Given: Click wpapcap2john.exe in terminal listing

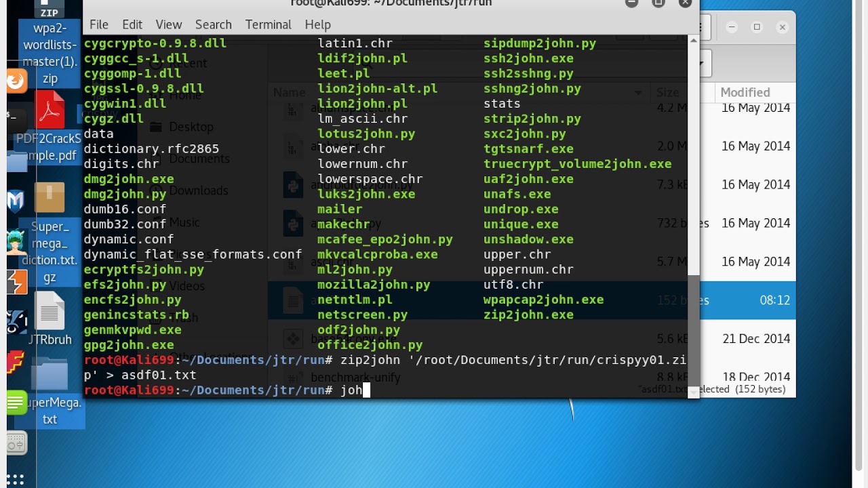Looking at the screenshot, I should pos(543,300).
